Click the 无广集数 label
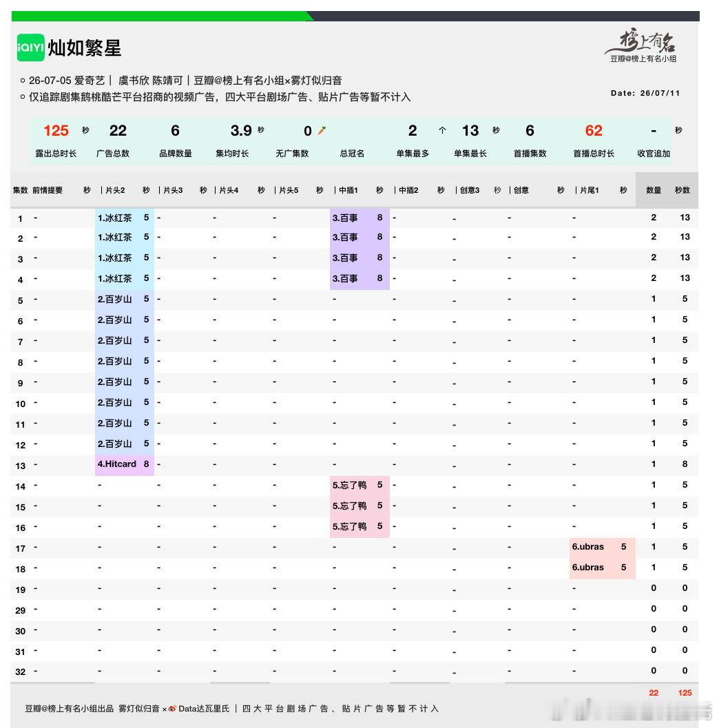This screenshot has width=719, height=728. tap(292, 153)
